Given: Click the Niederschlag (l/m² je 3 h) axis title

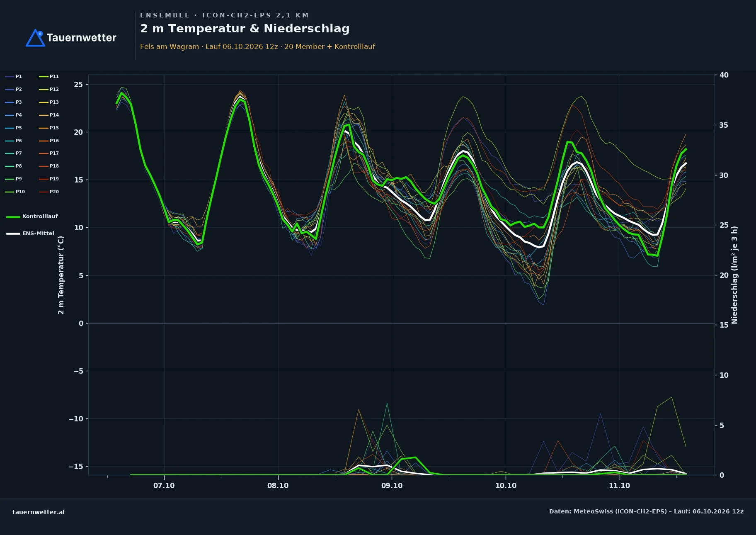Looking at the screenshot, I should pos(734,275).
